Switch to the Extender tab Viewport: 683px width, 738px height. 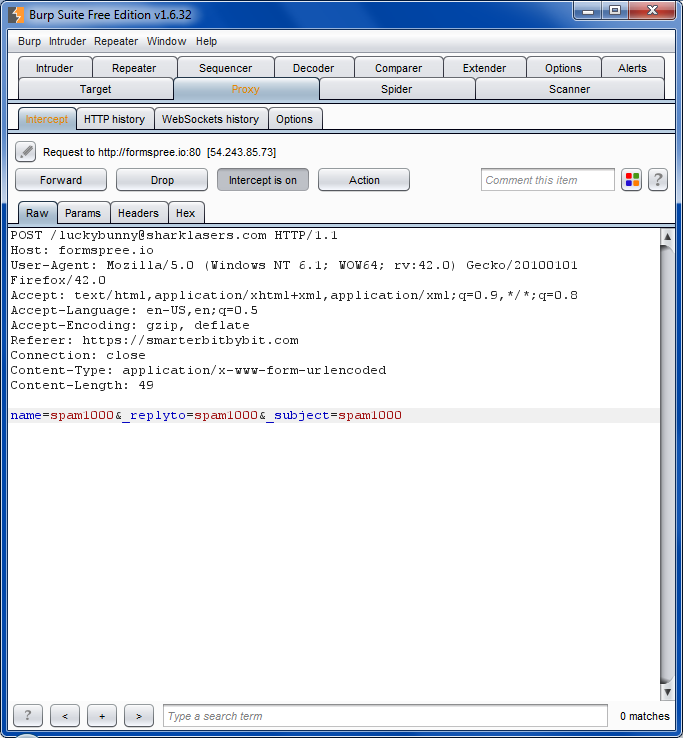coord(484,68)
